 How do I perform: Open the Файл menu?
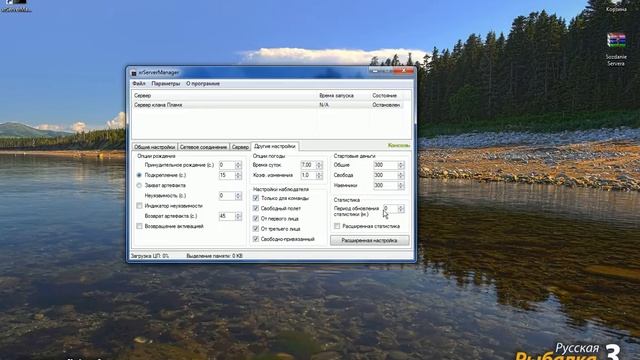[x=139, y=84]
